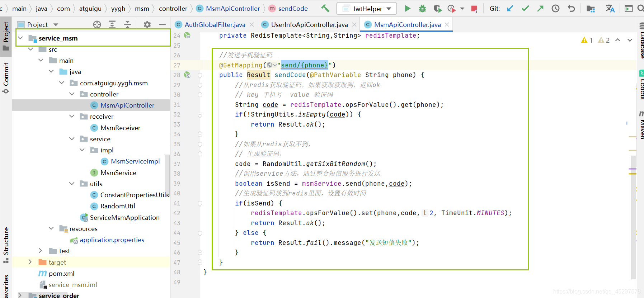Toggle code fold on line 28
This screenshot has height=298, width=644.
point(200,75)
